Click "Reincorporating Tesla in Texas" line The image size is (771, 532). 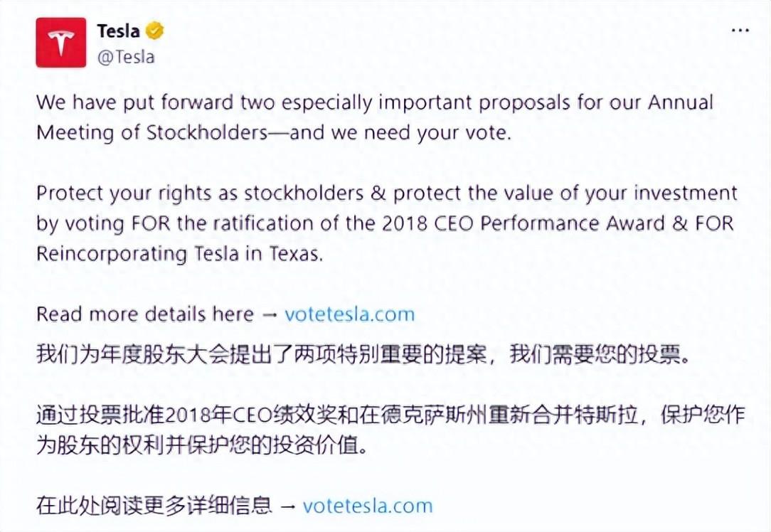tap(179, 254)
